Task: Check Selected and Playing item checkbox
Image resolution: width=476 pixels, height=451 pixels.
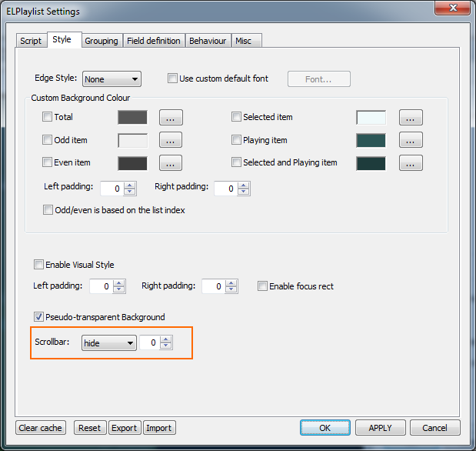Action: [x=236, y=162]
